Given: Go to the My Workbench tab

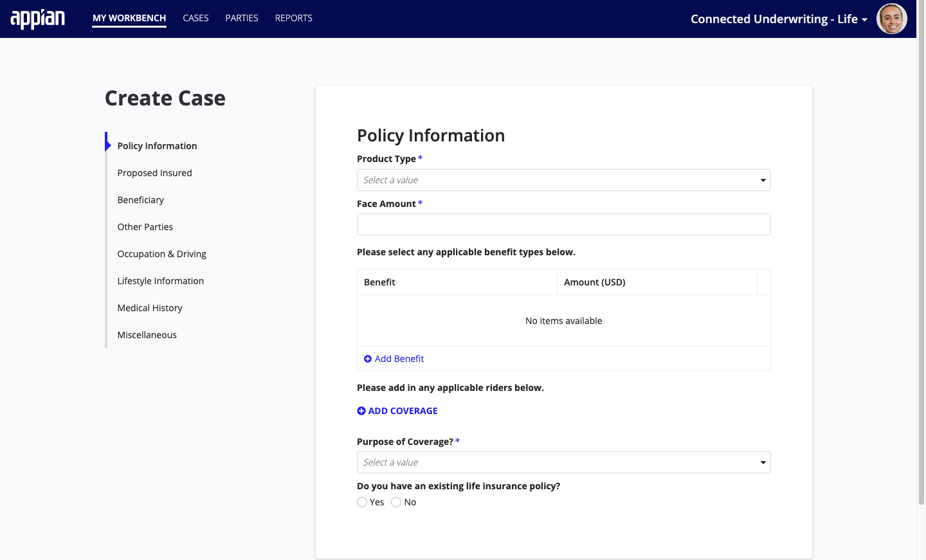Looking at the screenshot, I should coord(129,18).
